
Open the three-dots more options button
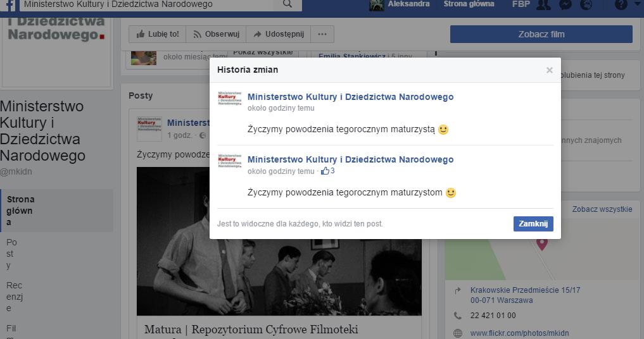point(322,34)
